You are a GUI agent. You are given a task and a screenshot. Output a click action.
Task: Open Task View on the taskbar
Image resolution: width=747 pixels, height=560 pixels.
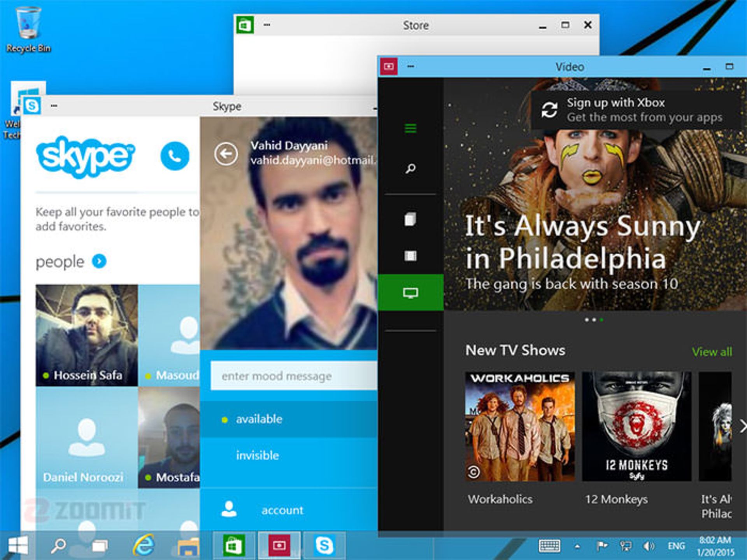click(x=100, y=546)
